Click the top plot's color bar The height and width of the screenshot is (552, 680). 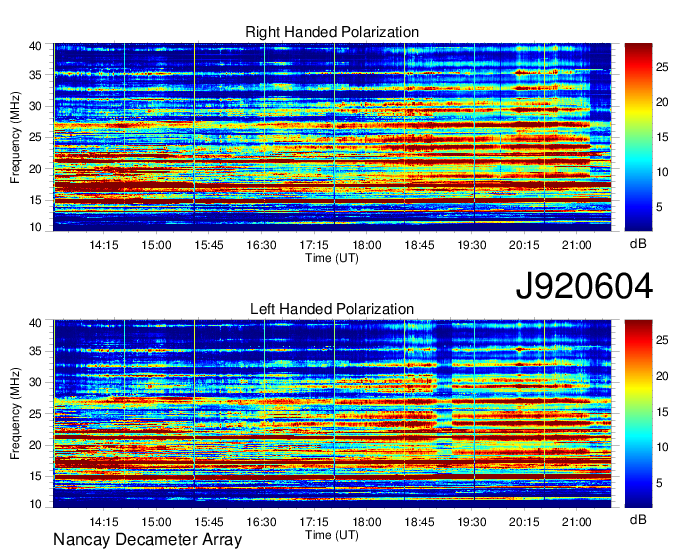pyautogui.click(x=638, y=137)
